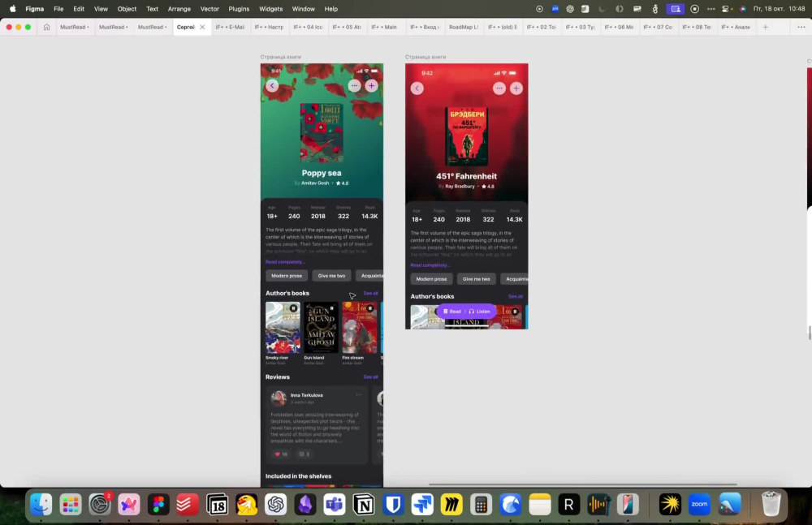Open Notion in the Dock
The width and height of the screenshot is (812, 525).
click(x=364, y=504)
